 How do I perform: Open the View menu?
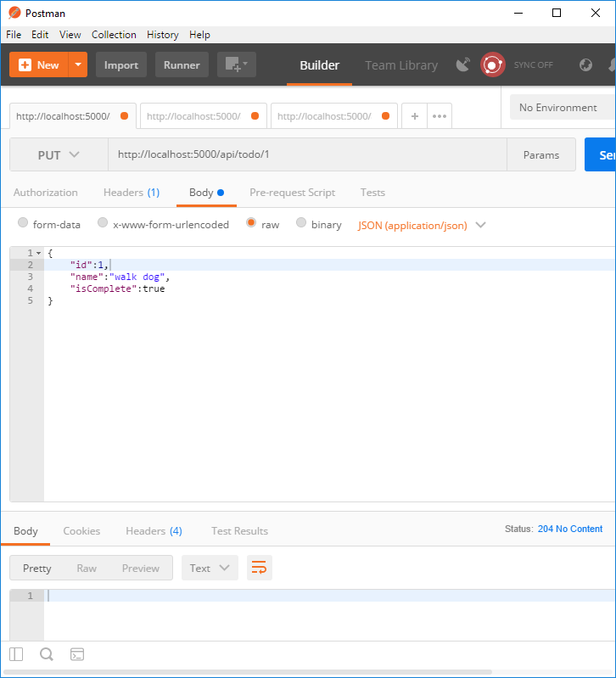click(x=70, y=35)
